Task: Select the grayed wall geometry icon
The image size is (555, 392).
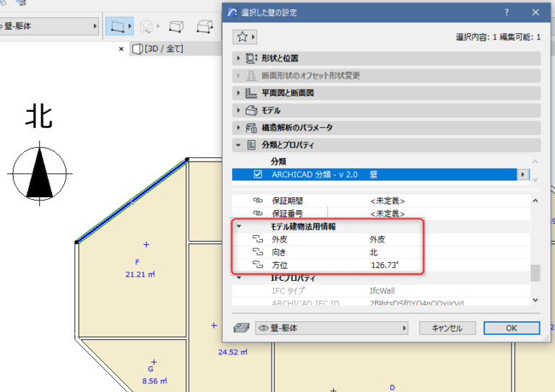Action: (146, 27)
